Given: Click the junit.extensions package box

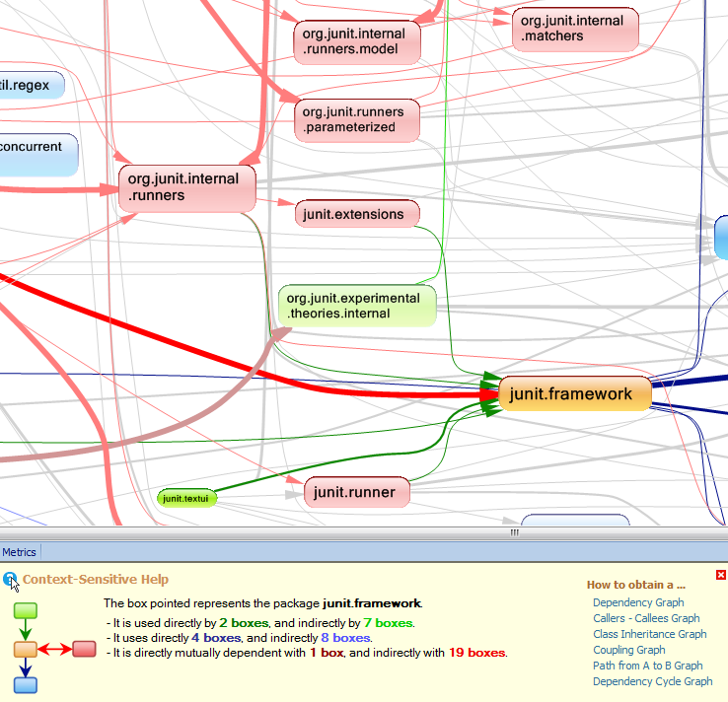Looking at the screenshot, I should [357, 214].
